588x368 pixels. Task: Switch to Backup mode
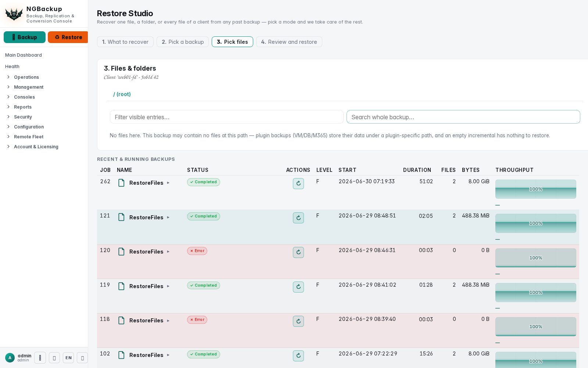pyautogui.click(x=25, y=37)
